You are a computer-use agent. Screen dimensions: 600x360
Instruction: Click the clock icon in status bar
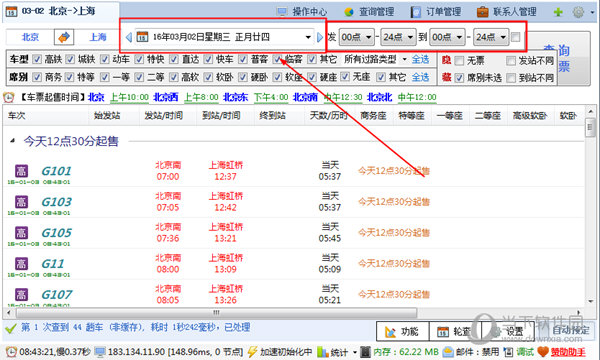pos(11,352)
